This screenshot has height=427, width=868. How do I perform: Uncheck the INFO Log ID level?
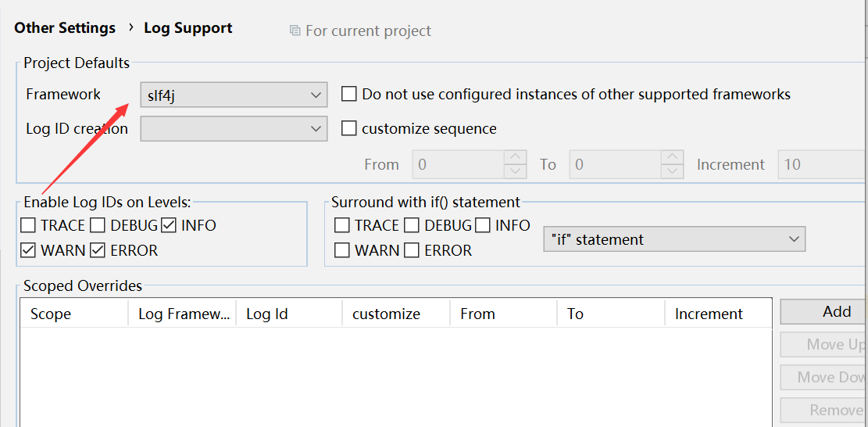(170, 226)
